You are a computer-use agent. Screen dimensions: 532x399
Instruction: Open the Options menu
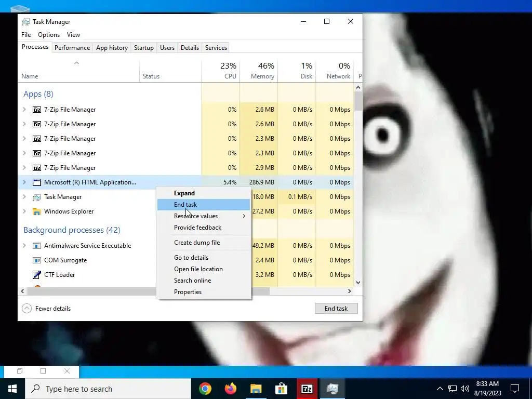pyautogui.click(x=49, y=35)
